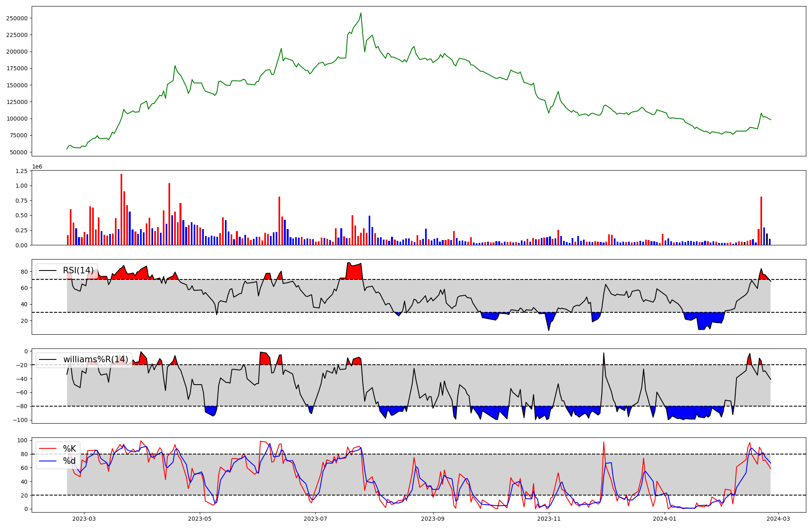Click the 2024-03 x-axis date label
Screen dimensions: 812x528
[778, 519]
